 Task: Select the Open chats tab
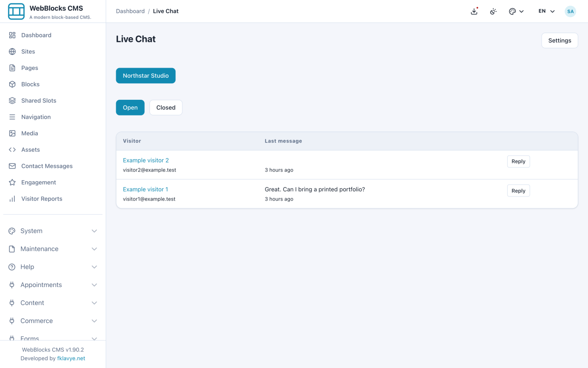[130, 108]
